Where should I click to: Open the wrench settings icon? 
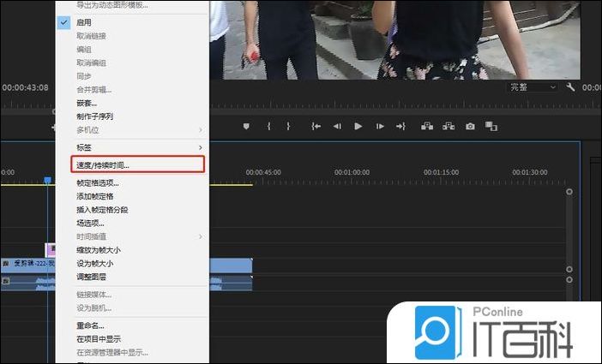click(570, 87)
